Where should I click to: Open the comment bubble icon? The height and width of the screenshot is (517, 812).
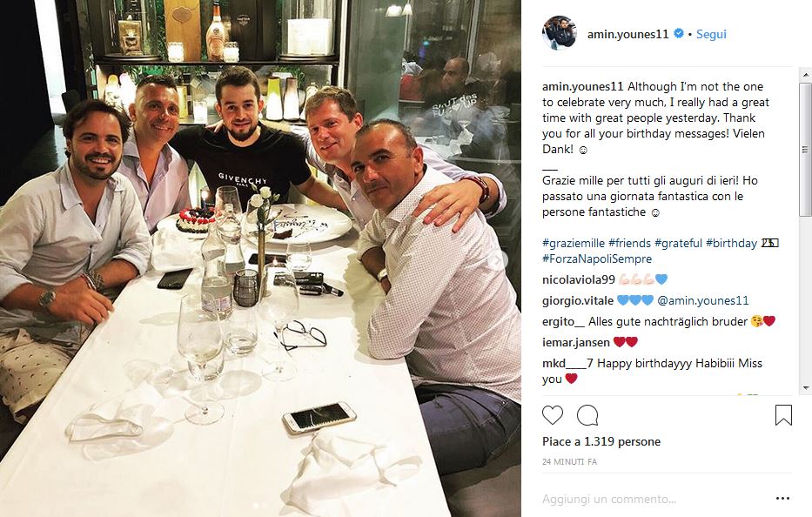click(x=587, y=415)
